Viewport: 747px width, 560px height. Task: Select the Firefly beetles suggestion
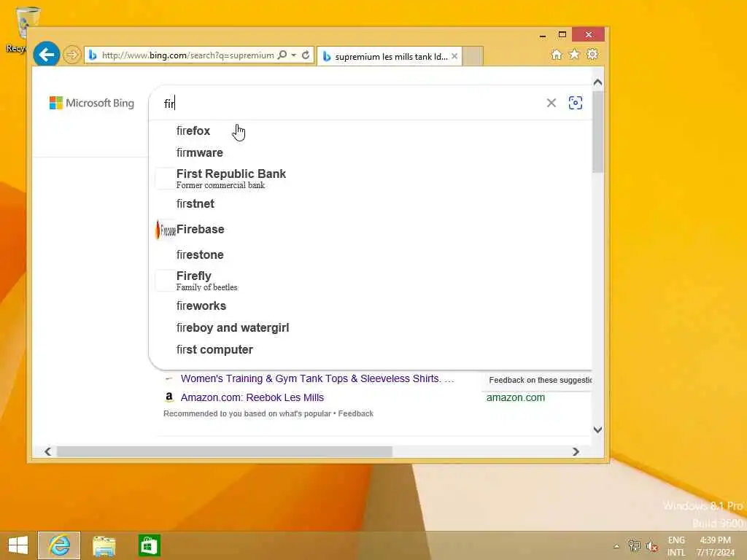pyautogui.click(x=370, y=281)
